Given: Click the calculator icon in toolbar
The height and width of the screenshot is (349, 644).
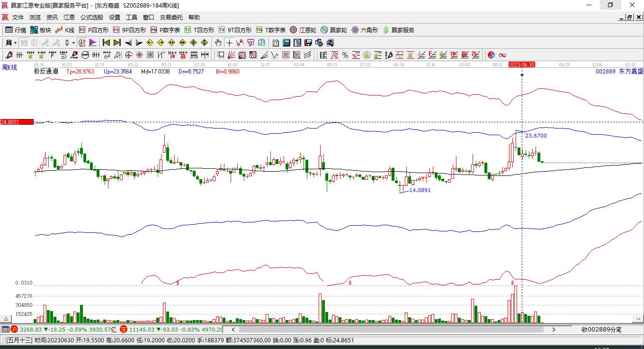Looking at the screenshot, I should click(286, 43).
